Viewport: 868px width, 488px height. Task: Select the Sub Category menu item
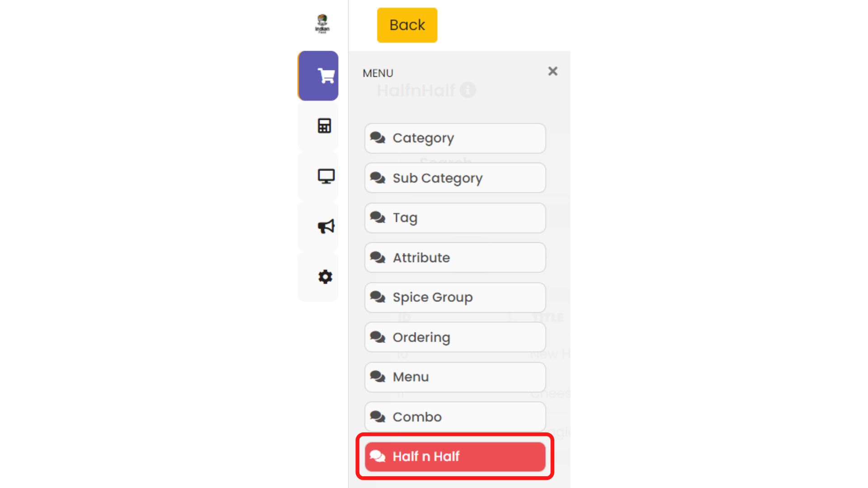(455, 178)
